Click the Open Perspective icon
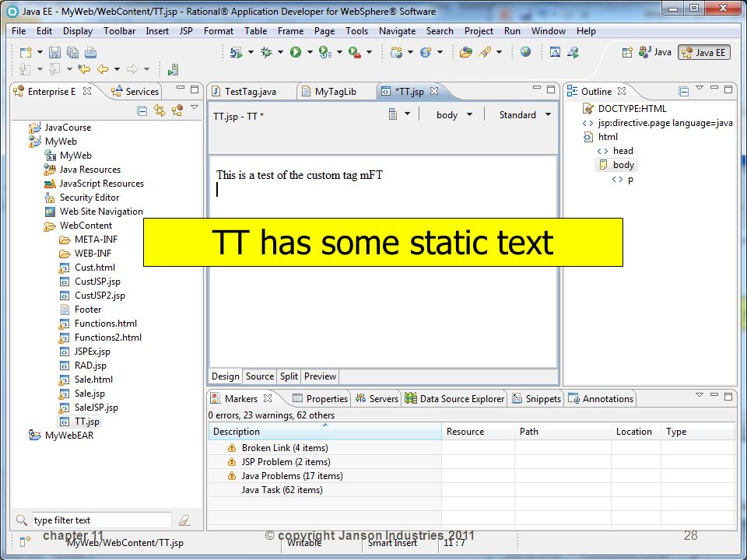The width and height of the screenshot is (747, 560). coord(627,52)
